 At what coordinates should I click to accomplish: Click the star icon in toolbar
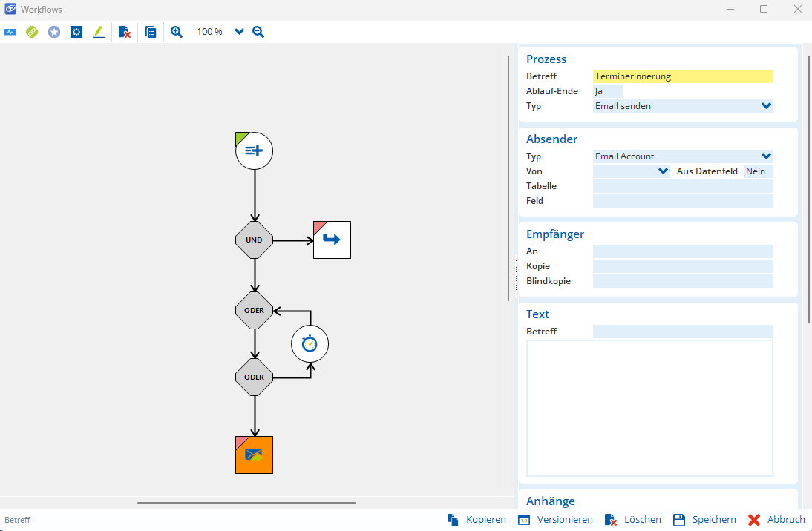pyautogui.click(x=54, y=32)
